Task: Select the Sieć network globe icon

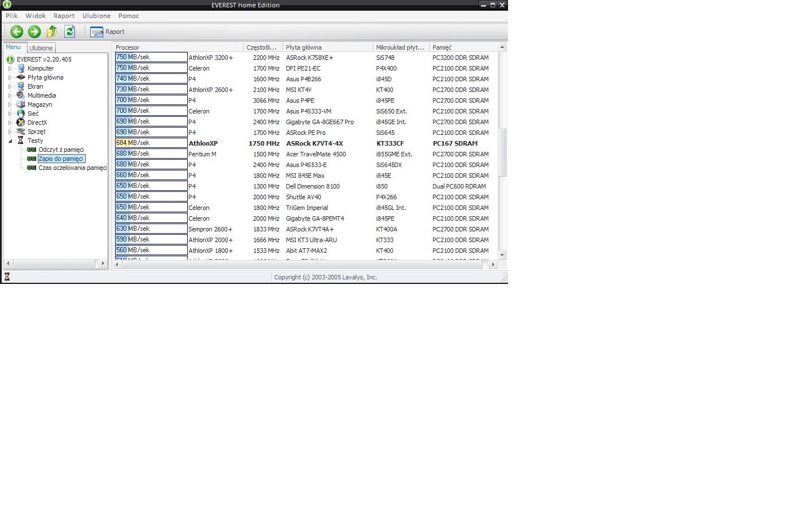Action: [21, 113]
